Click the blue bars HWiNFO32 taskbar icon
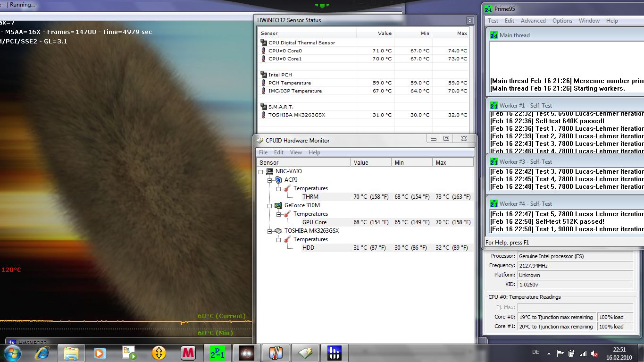Image resolution: width=644 pixels, height=362 pixels. (335, 353)
